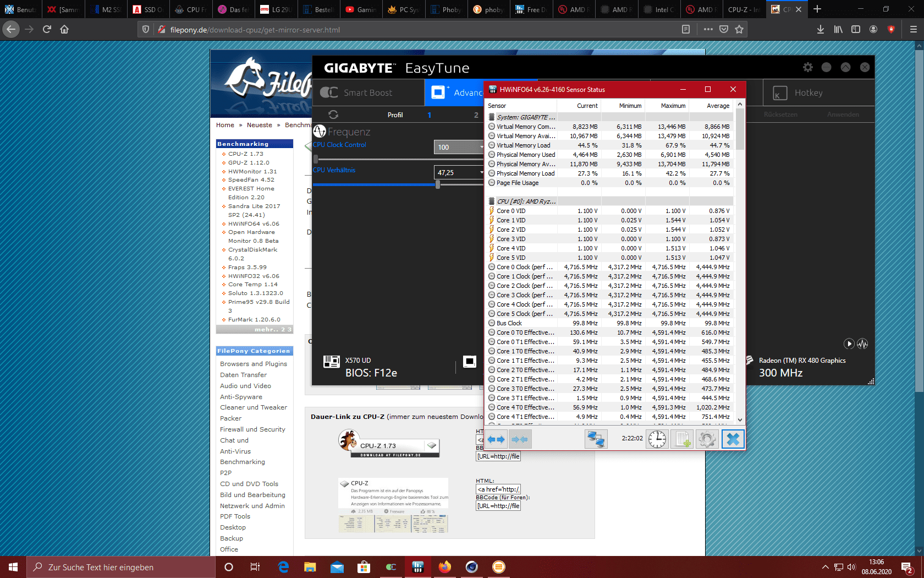Click CPU-Z screenshots thumbnail on page

click(393, 524)
